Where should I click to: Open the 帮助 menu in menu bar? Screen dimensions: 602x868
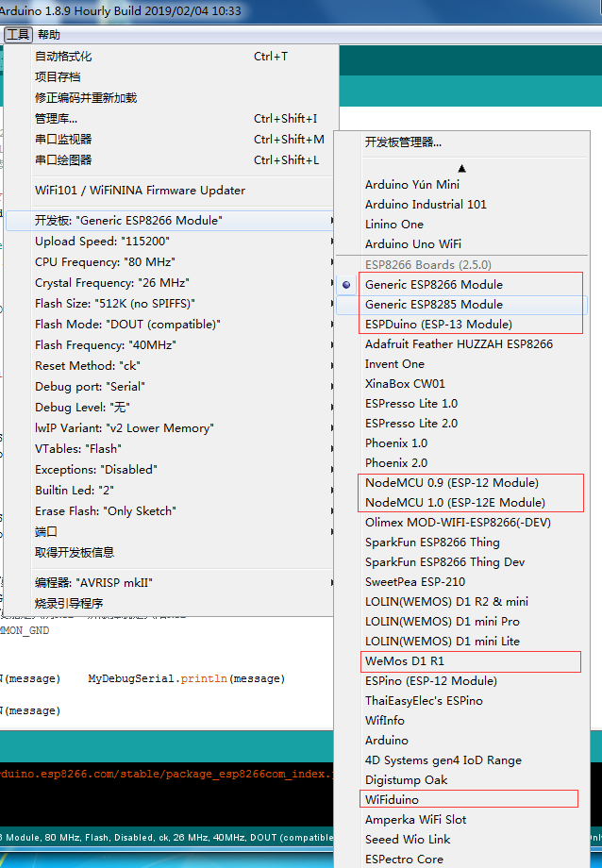tap(49, 34)
